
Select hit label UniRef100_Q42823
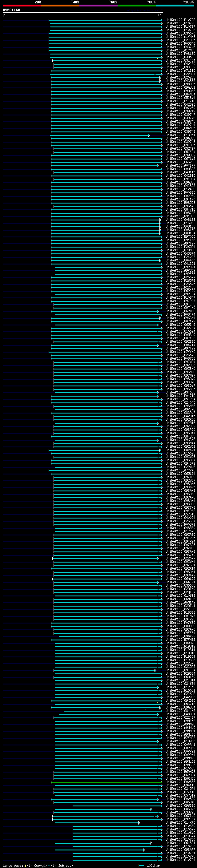pos(180,104)
